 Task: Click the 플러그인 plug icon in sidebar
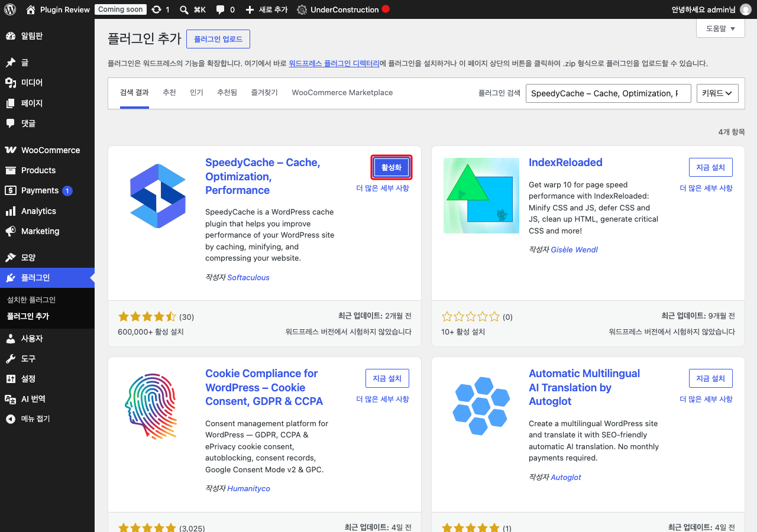[11, 278]
